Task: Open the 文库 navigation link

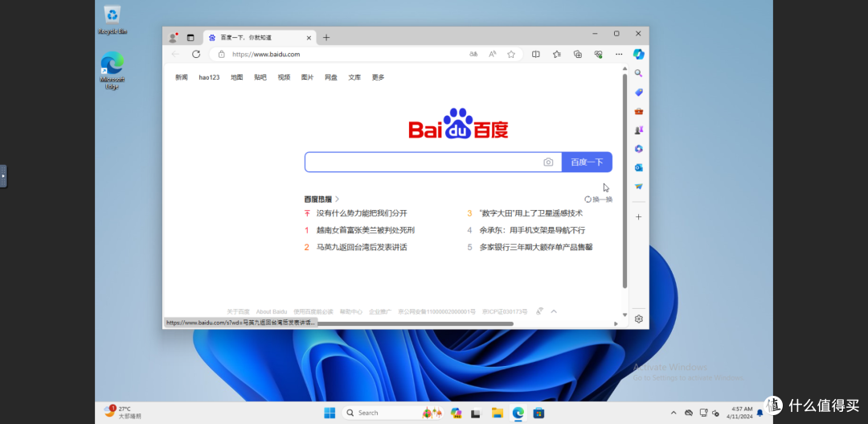Action: [354, 77]
